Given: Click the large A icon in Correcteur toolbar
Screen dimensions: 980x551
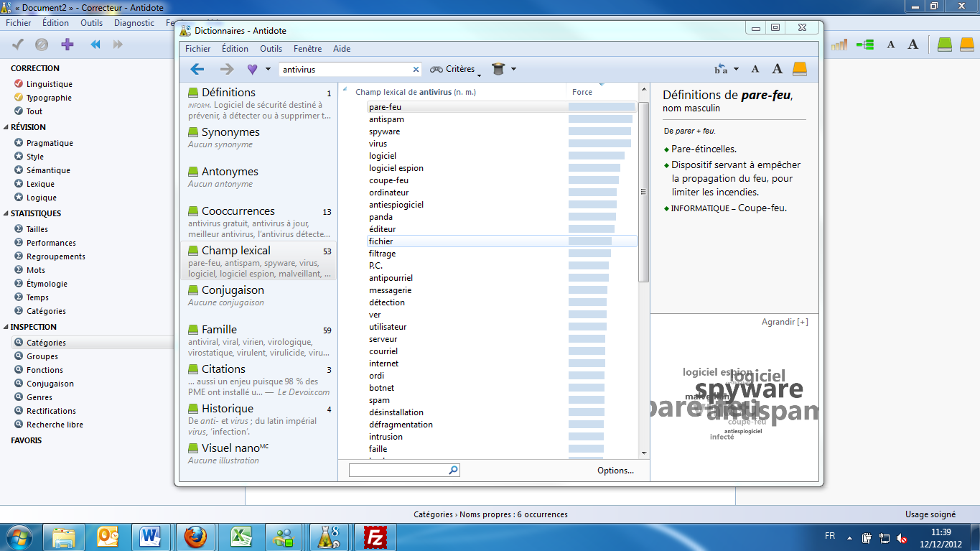Looking at the screenshot, I should click(x=913, y=45).
